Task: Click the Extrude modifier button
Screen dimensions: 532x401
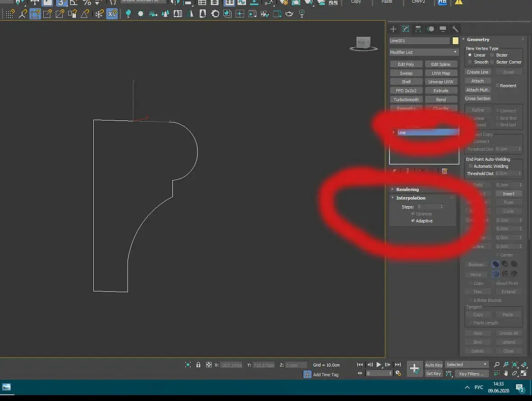Action: [x=441, y=91]
